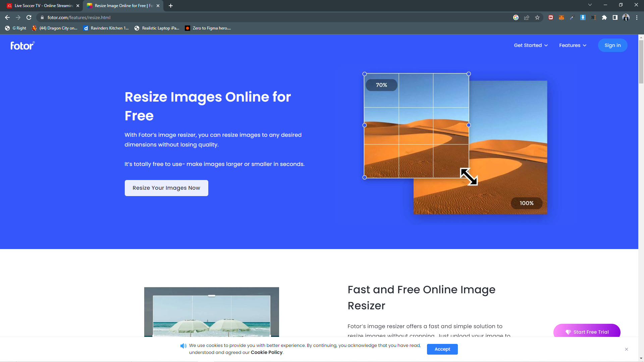Reload the page with the refresh icon
Screen dimensions: 644x362
coord(29,17)
